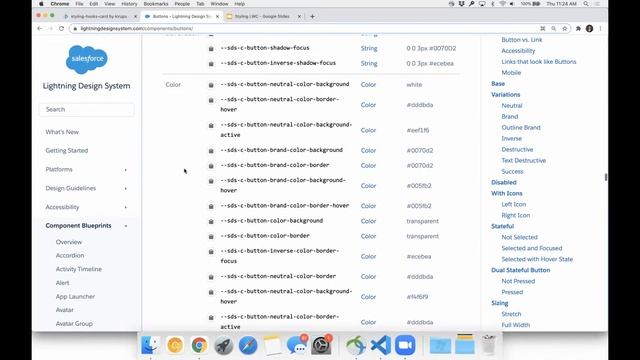The height and width of the screenshot is (360, 640).
Task: Open Zoom from the dock
Action: point(405,345)
